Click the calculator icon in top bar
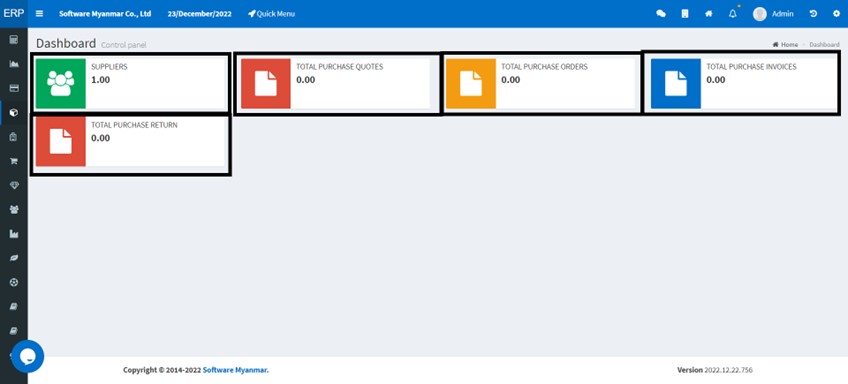The width and height of the screenshot is (848, 384). point(685,14)
